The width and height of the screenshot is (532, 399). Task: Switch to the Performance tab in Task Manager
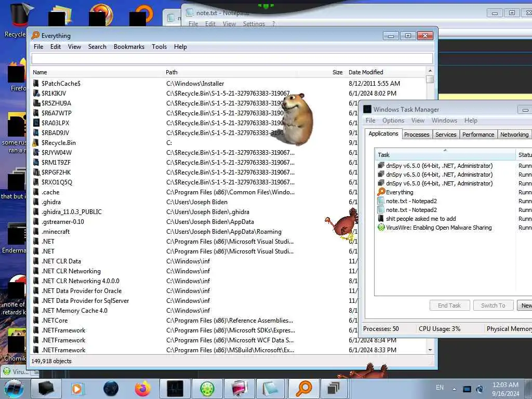coord(478,135)
